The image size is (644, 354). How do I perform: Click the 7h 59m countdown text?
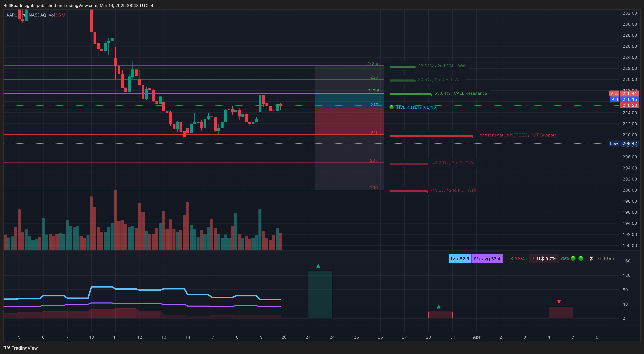605,259
